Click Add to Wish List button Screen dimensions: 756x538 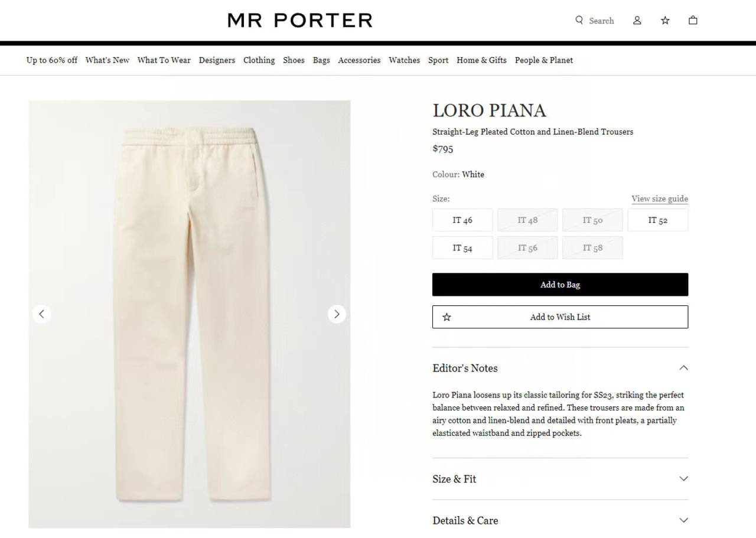560,317
